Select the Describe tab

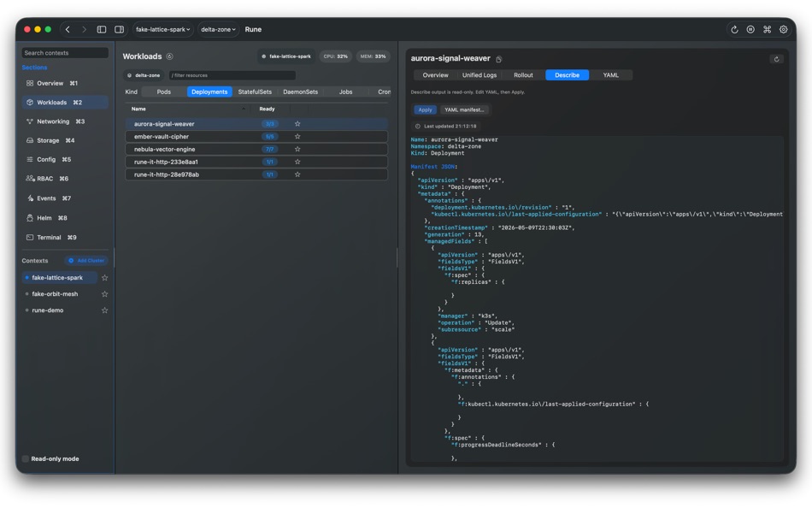567,75
